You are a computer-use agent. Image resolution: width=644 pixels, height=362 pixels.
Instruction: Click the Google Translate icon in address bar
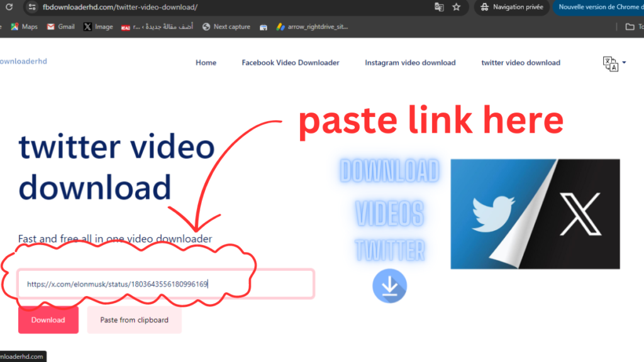pos(439,7)
